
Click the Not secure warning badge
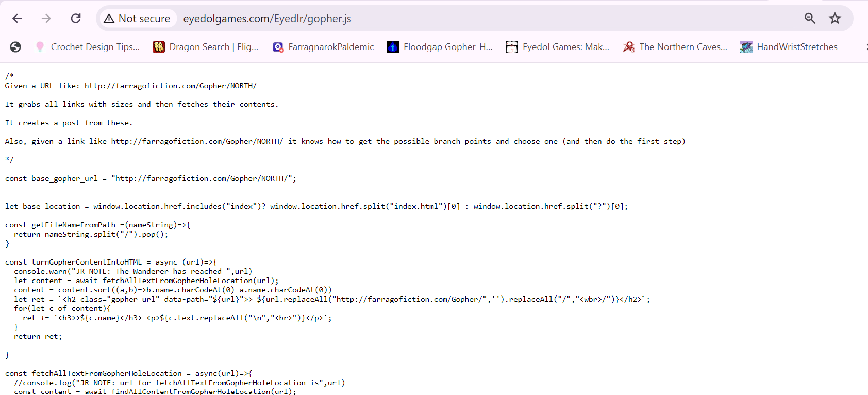point(137,19)
